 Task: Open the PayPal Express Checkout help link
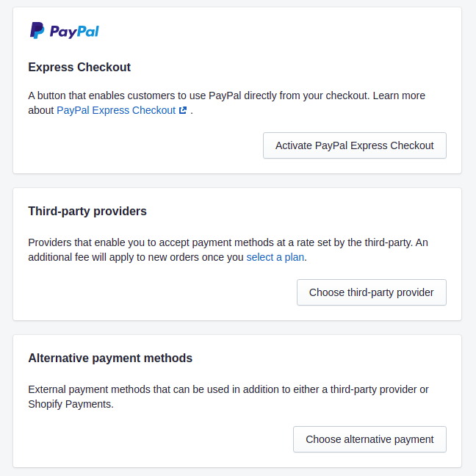116,110
